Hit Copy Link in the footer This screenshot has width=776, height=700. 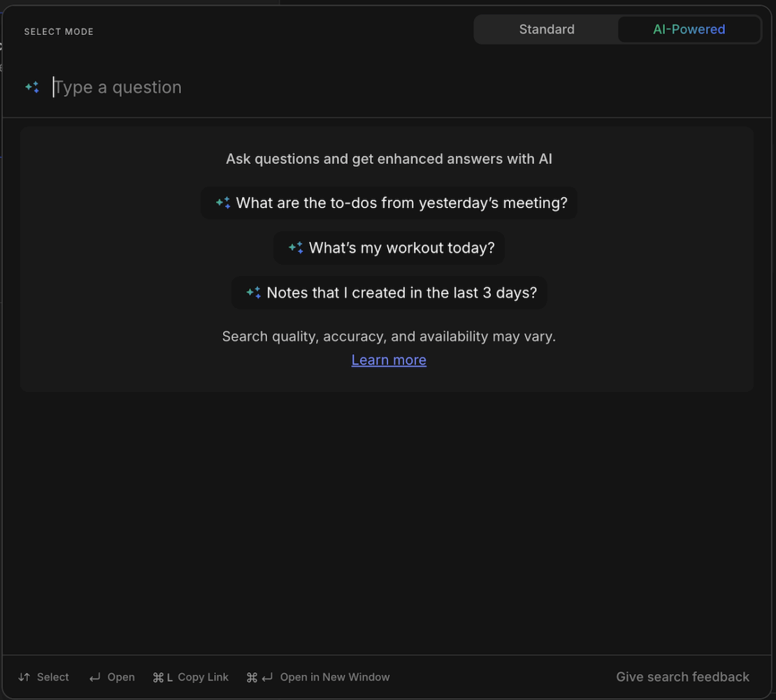pyautogui.click(x=203, y=677)
